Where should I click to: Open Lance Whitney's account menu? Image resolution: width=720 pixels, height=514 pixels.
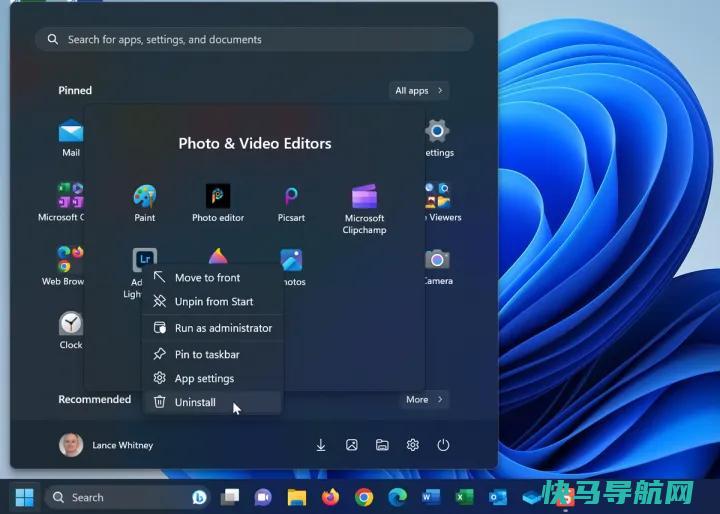coord(106,445)
